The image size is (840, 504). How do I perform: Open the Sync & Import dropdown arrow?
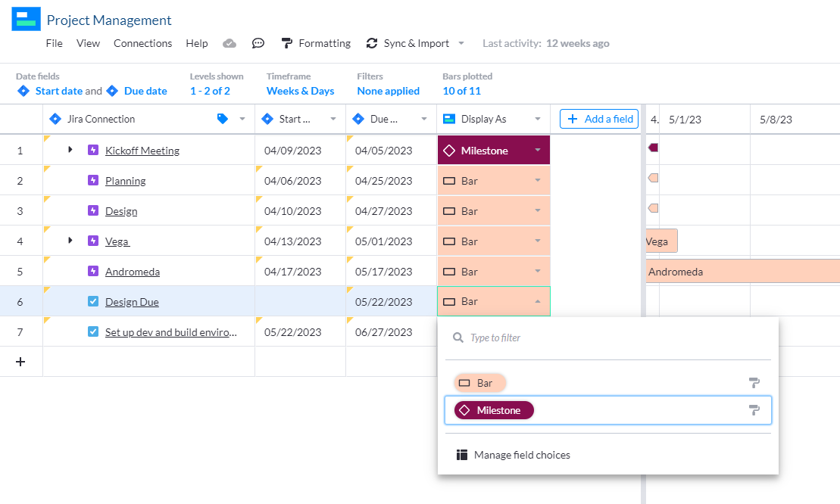pos(463,43)
